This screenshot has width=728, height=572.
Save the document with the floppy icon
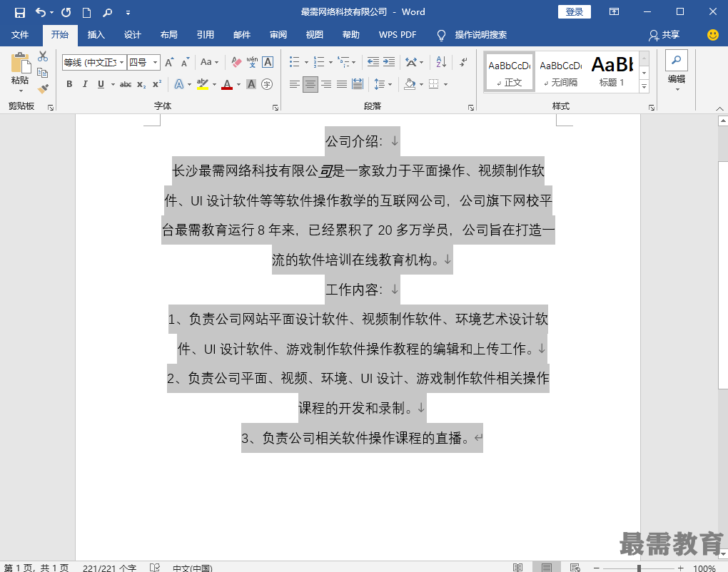pos(19,13)
